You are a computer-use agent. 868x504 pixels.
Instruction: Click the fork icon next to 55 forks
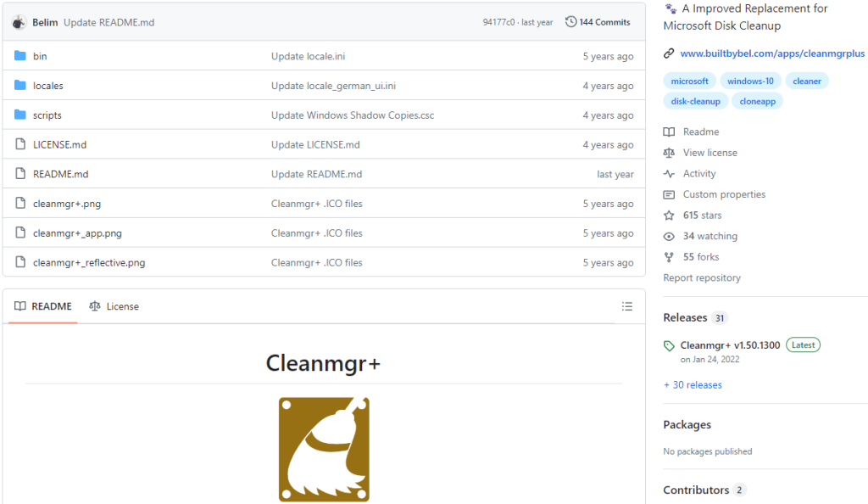pyautogui.click(x=669, y=257)
